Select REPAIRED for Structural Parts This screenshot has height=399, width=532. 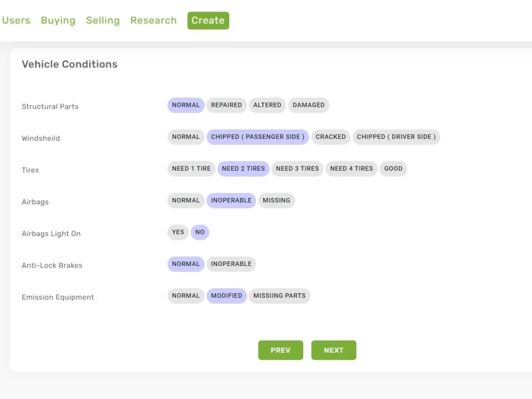[x=227, y=105]
